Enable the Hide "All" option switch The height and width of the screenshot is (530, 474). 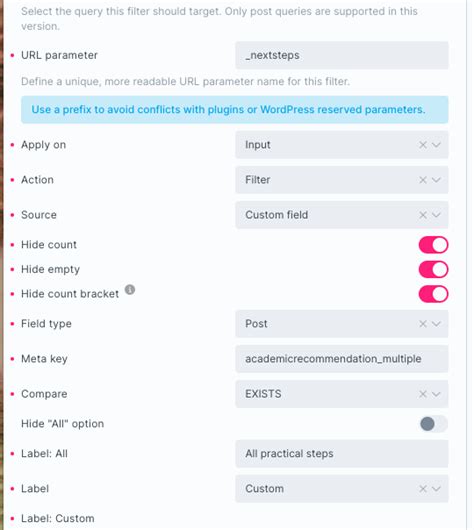click(x=433, y=424)
